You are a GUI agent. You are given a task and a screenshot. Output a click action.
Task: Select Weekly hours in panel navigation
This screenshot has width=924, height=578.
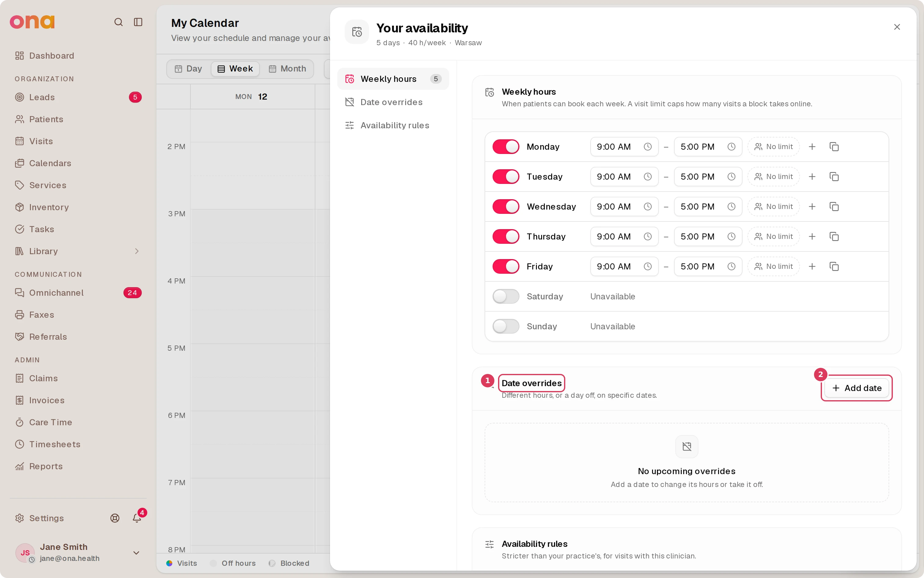(x=393, y=79)
